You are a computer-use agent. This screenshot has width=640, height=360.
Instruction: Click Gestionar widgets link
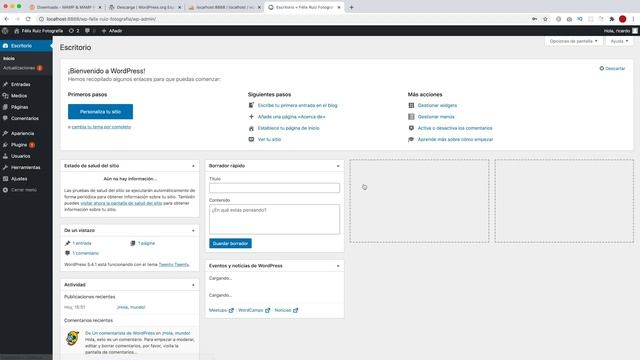point(437,105)
